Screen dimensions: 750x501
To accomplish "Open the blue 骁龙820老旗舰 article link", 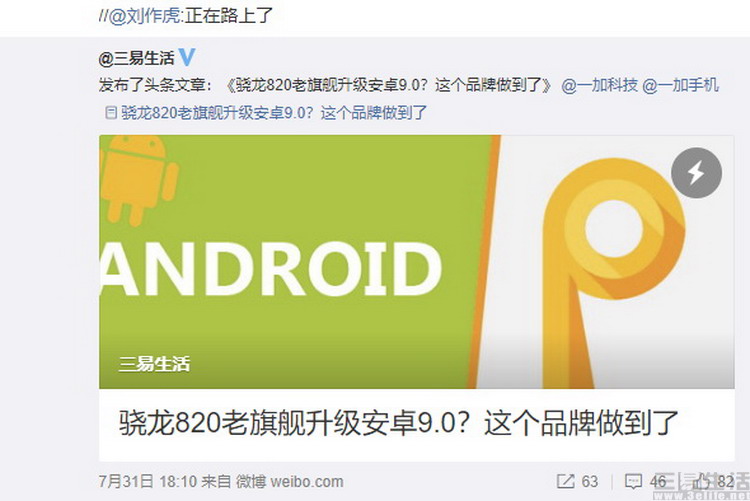I will point(274,113).
